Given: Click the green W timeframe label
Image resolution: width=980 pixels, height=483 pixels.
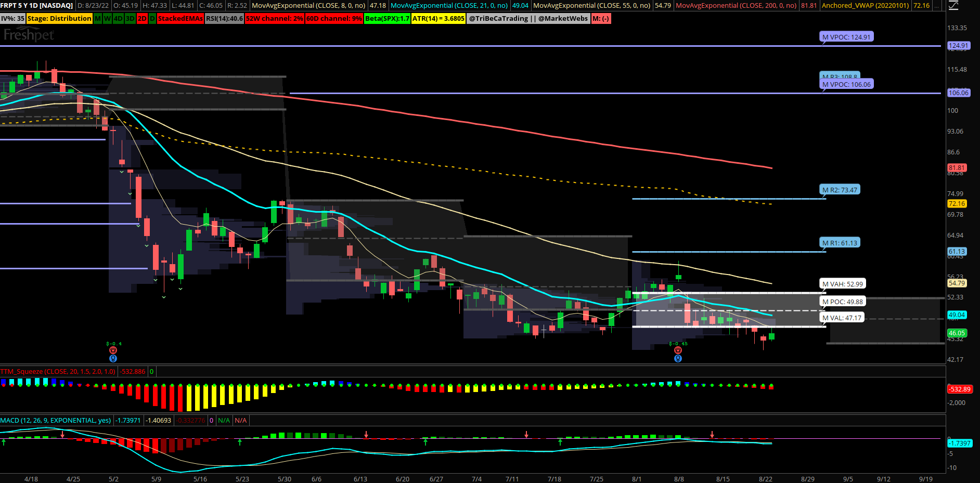Looking at the screenshot, I should (x=107, y=18).
